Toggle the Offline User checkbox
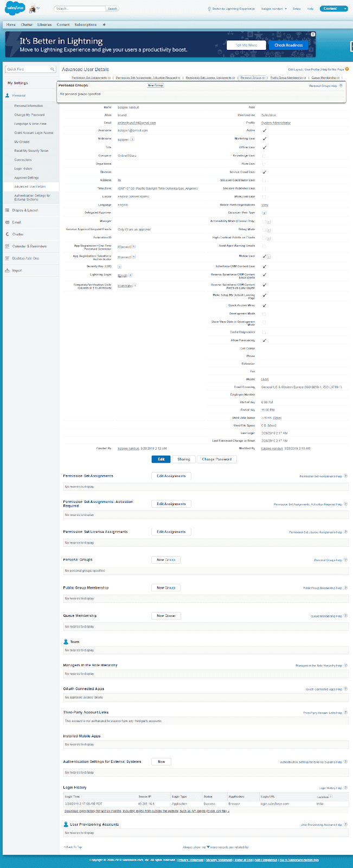The width and height of the screenshot is (353, 868). click(264, 148)
